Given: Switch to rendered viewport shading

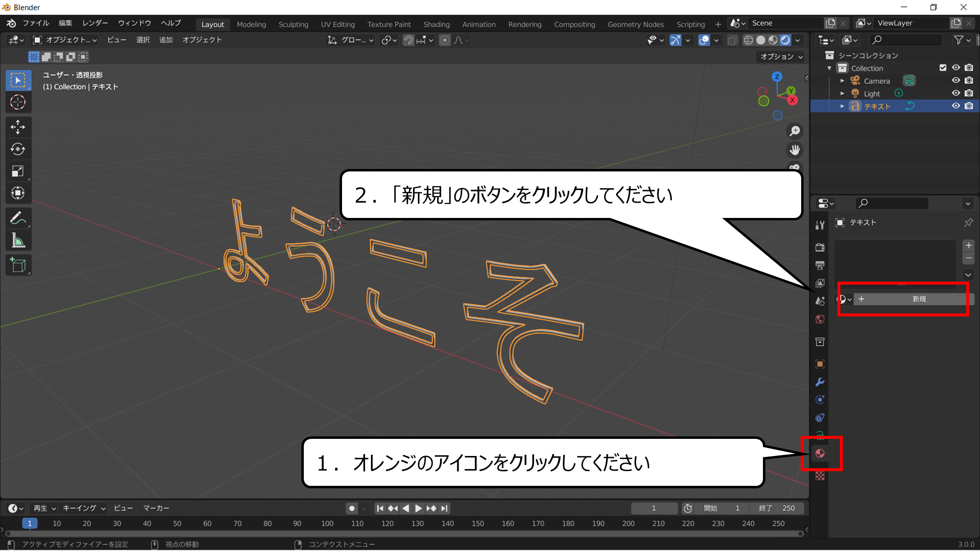Looking at the screenshot, I should 785,40.
